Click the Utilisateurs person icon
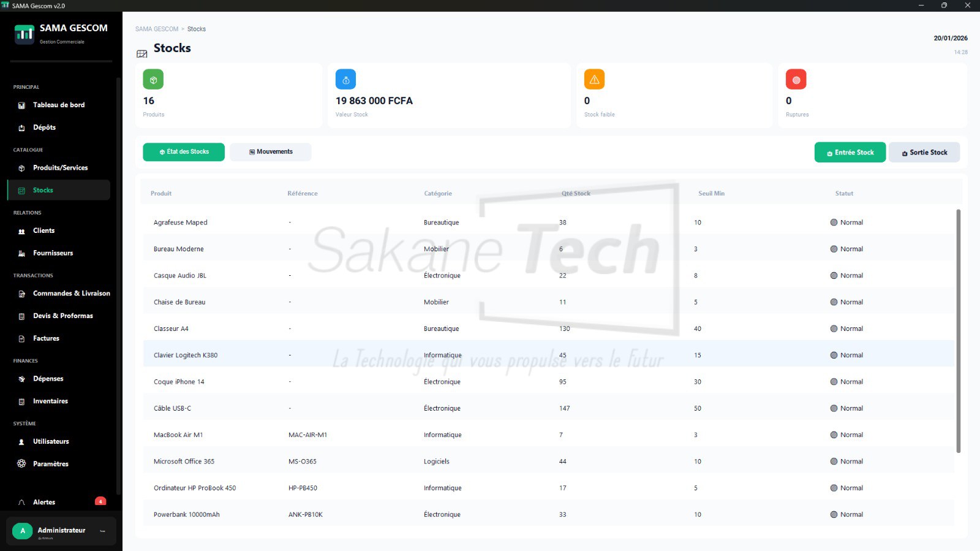 (x=21, y=442)
